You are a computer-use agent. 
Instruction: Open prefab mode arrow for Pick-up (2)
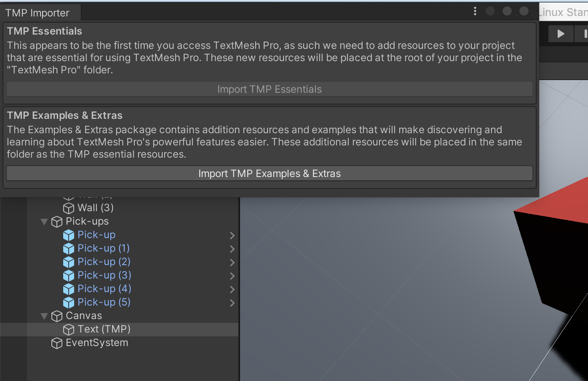[x=232, y=263]
